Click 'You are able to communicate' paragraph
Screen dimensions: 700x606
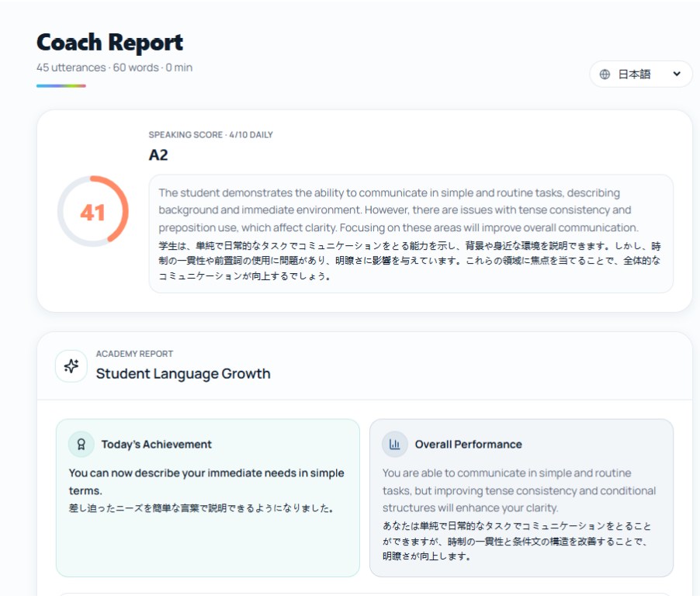(518, 490)
